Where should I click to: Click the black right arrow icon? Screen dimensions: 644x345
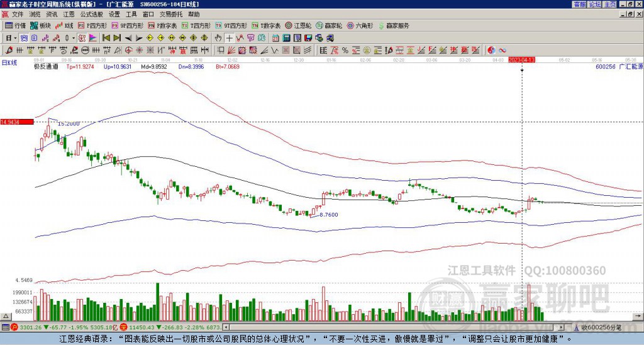pos(139,38)
